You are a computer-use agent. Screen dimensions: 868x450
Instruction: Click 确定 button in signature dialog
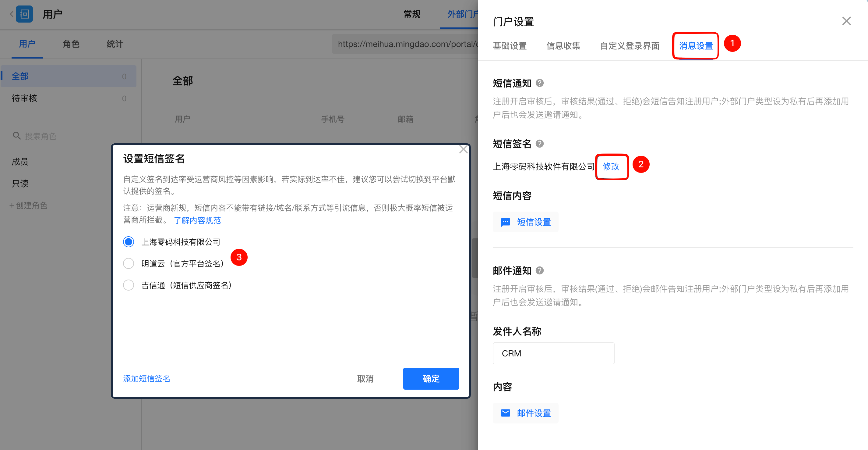(431, 378)
